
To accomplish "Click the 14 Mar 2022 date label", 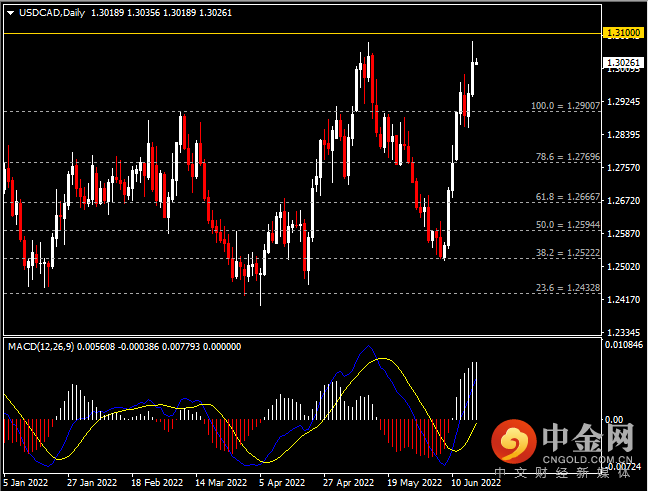I will click(x=221, y=482).
